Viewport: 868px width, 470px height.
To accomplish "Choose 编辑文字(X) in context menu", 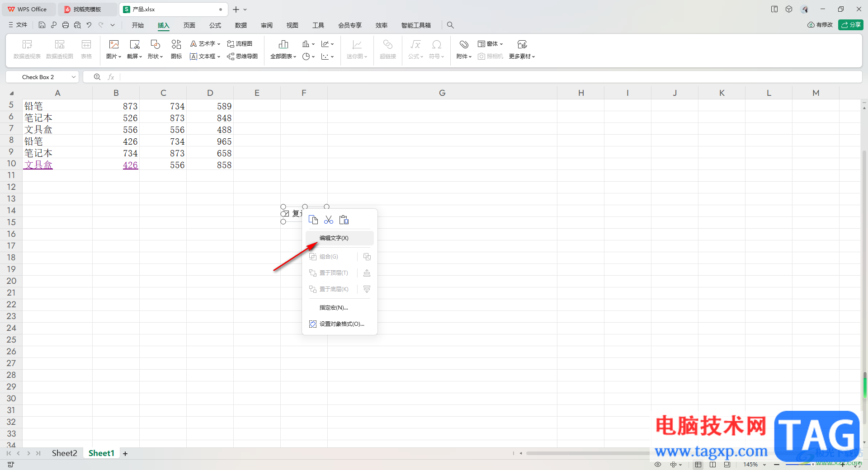I will tap(340, 238).
